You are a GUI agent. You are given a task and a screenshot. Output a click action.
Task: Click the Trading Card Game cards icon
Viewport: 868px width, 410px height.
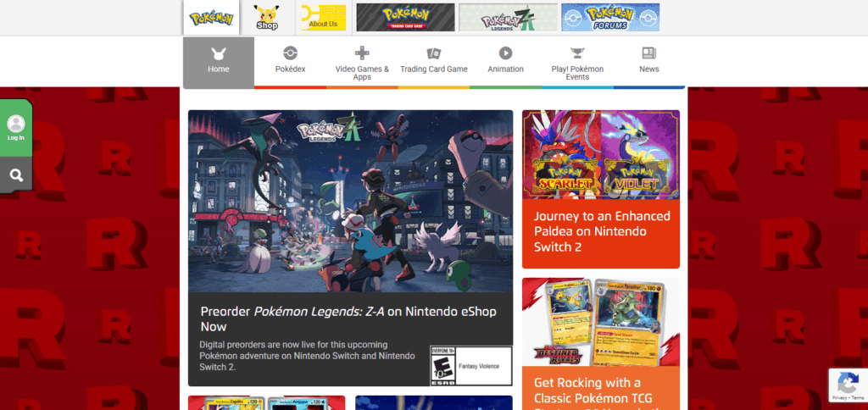pyautogui.click(x=433, y=53)
